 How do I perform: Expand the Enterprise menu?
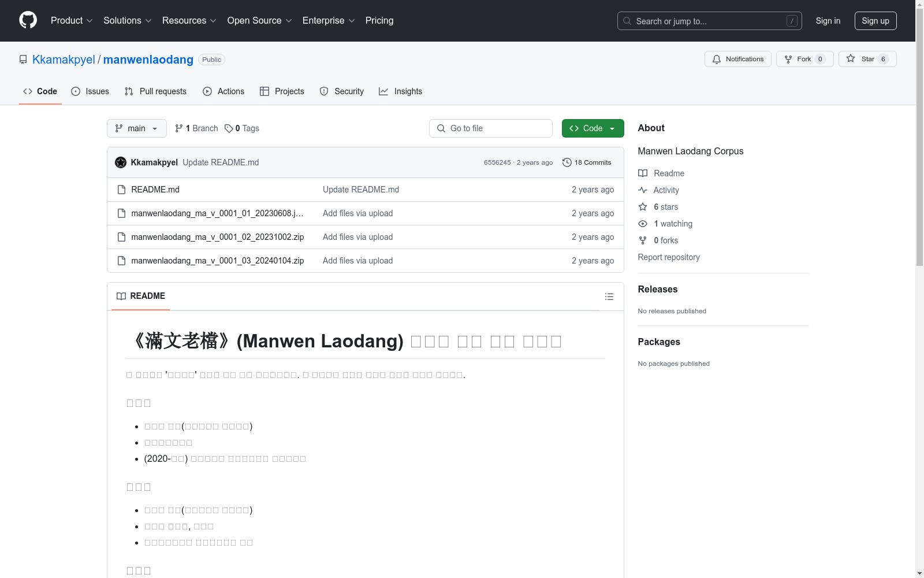point(329,20)
